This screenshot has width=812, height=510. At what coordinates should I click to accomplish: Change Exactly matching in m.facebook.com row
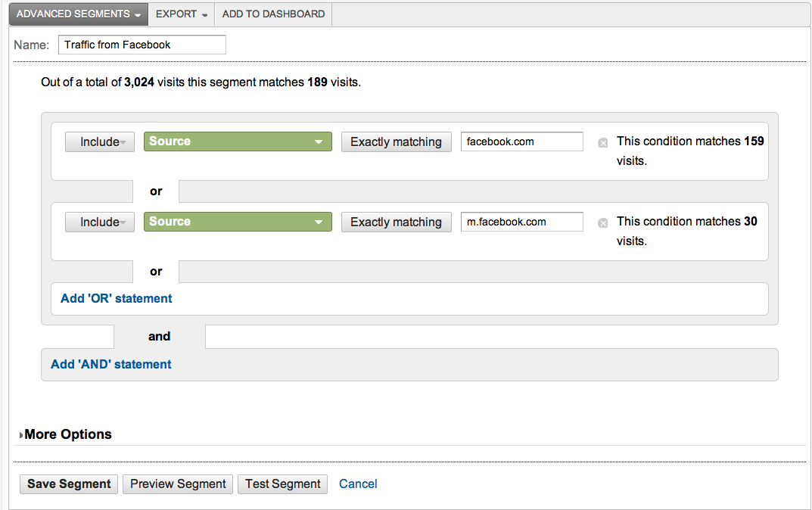[x=396, y=222]
